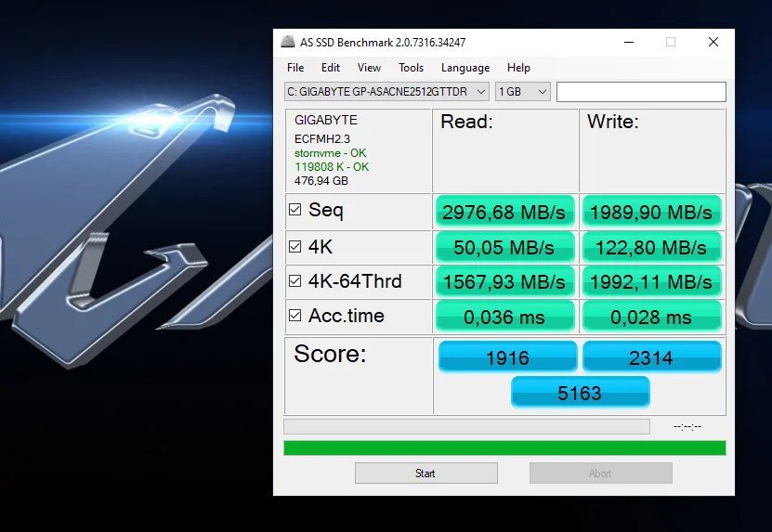This screenshot has width=772, height=532.
Task: Click the AS SSD Benchmark title bar icon
Action: 289,42
